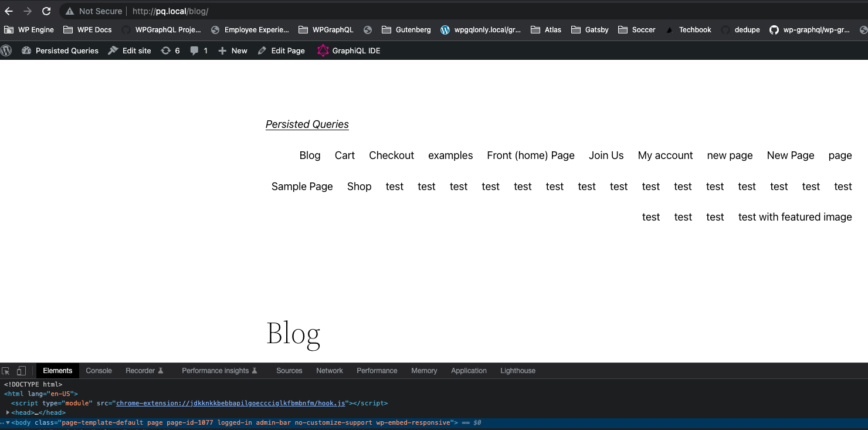This screenshot has width=868, height=430.
Task: Expand the head element in DevTools tree
Action: click(x=8, y=412)
